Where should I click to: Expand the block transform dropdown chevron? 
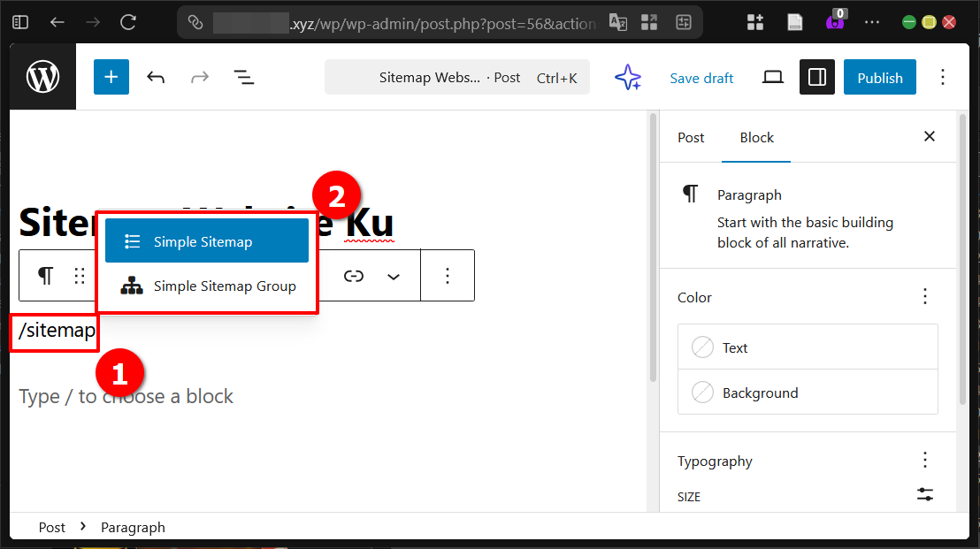pyautogui.click(x=394, y=275)
